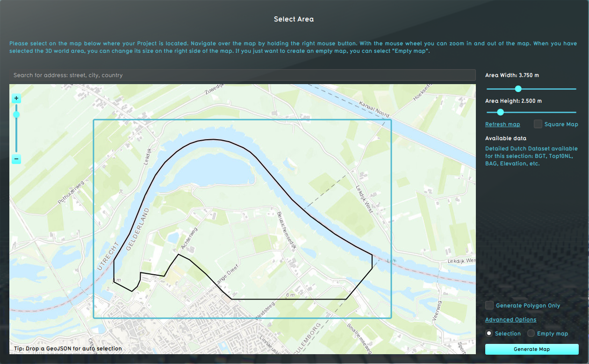Open the Advanced Options link

(x=510, y=320)
